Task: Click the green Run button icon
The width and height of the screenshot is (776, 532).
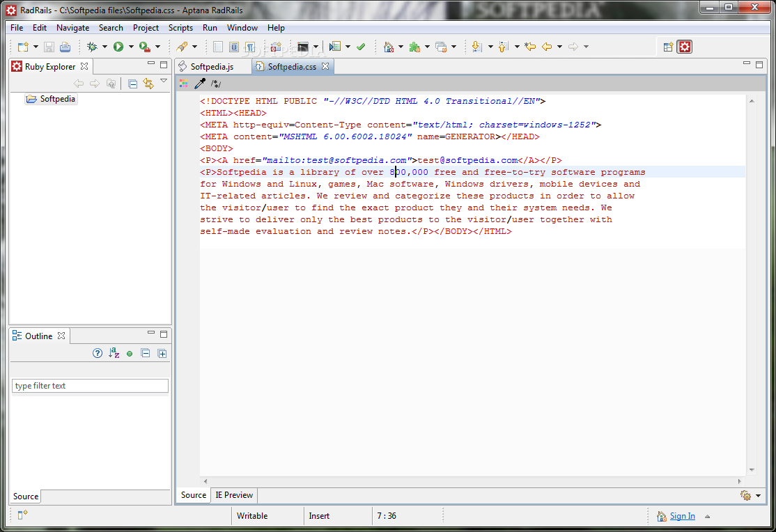Action: 118,47
